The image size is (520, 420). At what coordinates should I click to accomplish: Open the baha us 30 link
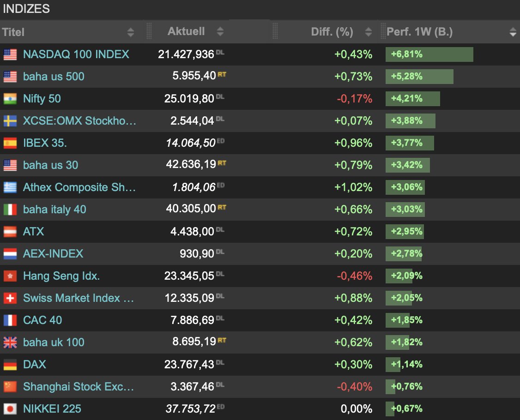point(50,165)
